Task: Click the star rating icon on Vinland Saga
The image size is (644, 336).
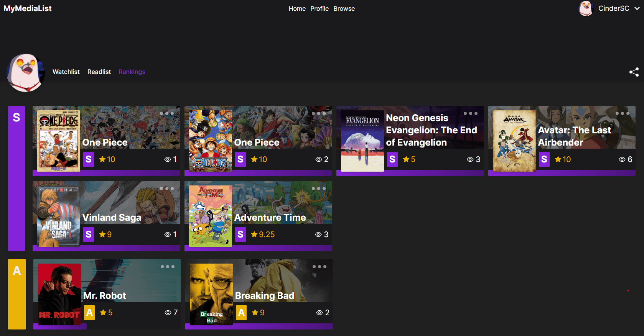Action: click(x=102, y=234)
